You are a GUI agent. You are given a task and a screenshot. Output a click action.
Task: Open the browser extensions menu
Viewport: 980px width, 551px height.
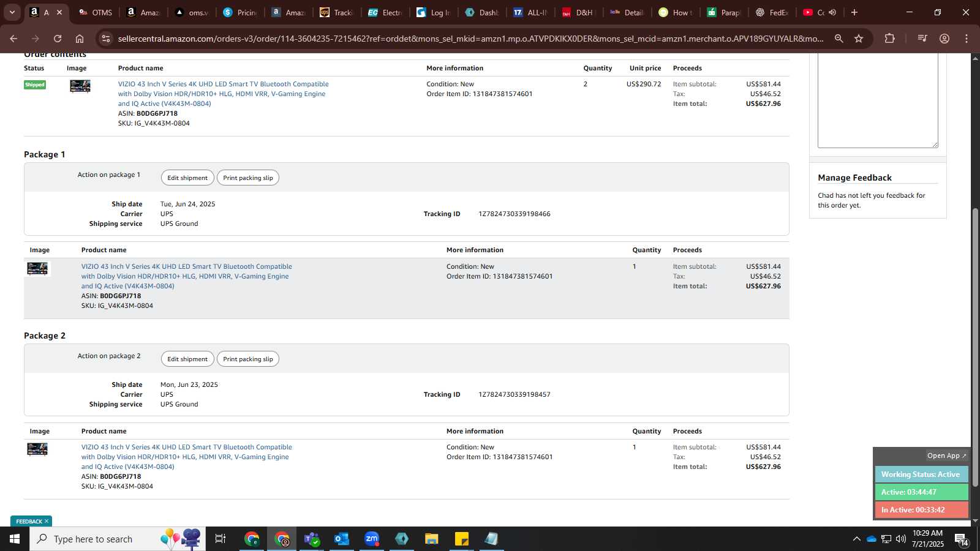889,39
